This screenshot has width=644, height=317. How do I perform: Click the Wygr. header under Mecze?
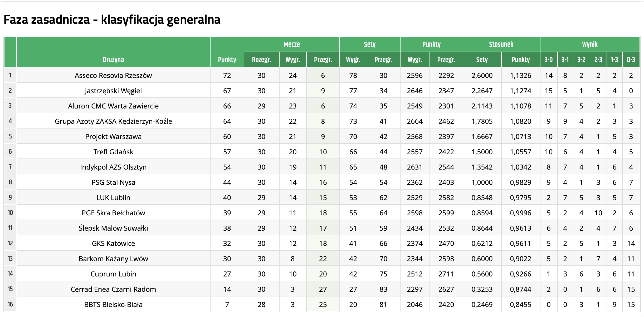(x=292, y=60)
